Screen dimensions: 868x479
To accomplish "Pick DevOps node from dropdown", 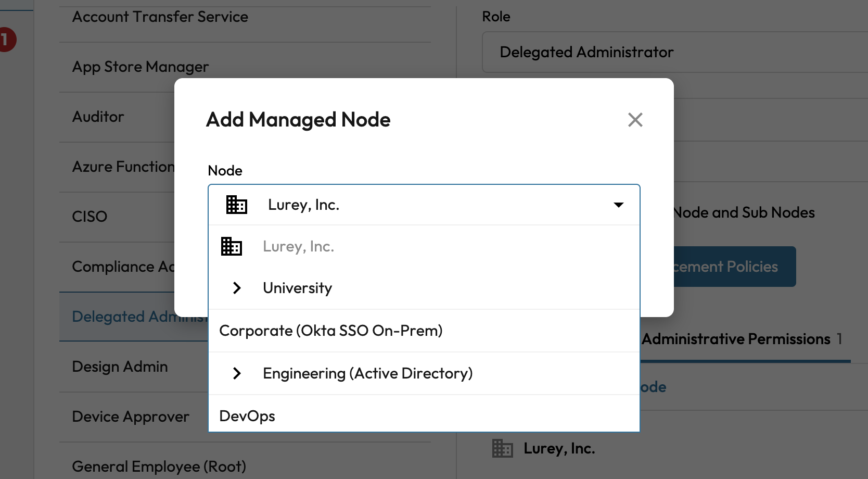I will [x=247, y=416].
